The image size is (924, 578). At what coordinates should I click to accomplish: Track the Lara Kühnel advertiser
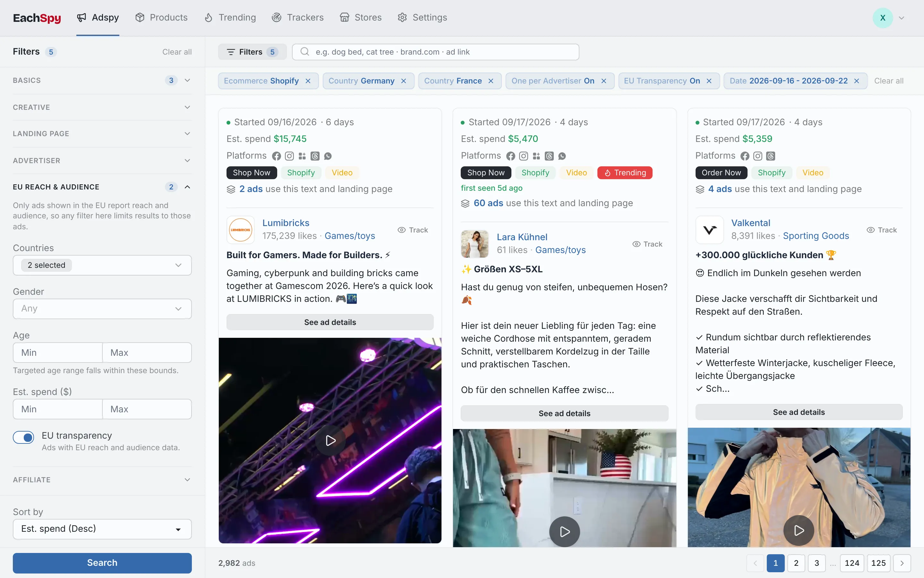pyautogui.click(x=647, y=244)
